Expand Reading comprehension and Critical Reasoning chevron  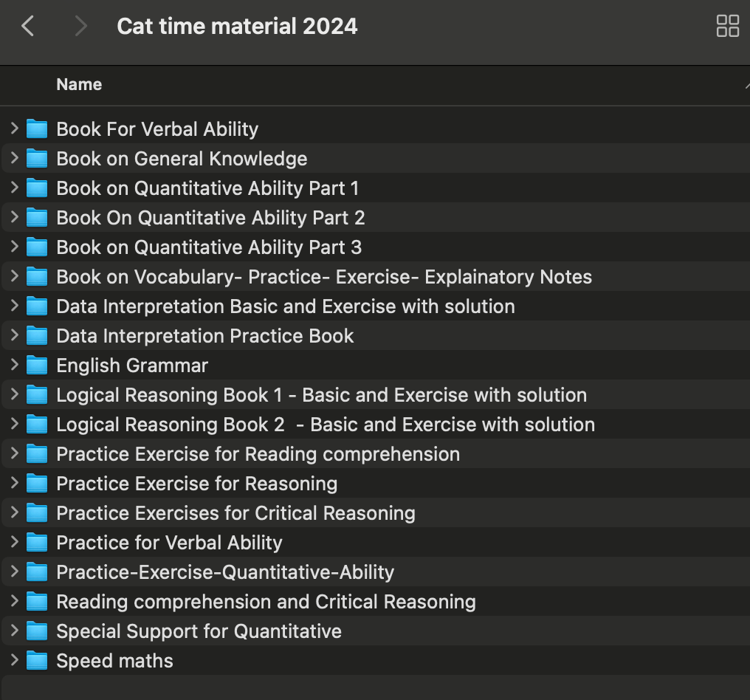[14, 602]
